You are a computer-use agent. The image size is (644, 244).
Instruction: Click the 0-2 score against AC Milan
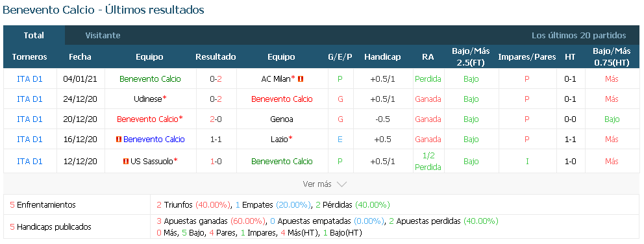[216, 79]
